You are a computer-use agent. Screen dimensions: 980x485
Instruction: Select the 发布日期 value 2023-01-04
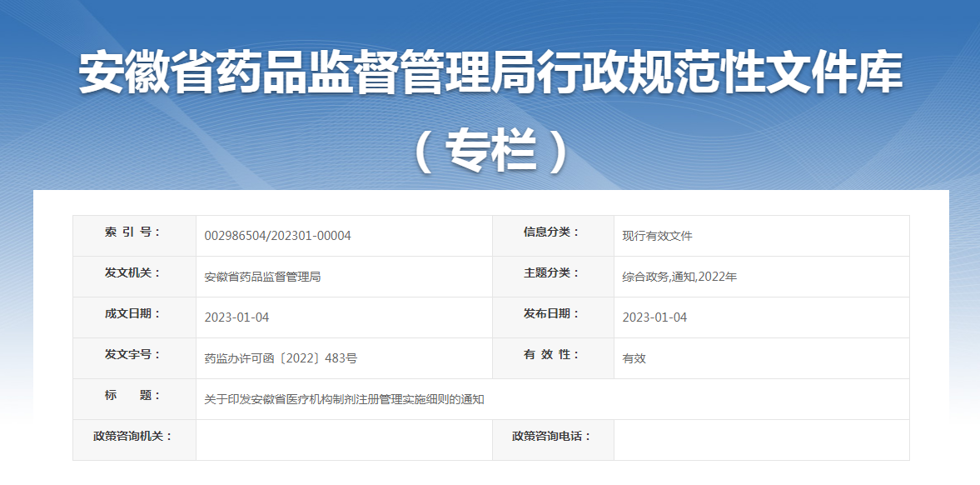tap(654, 317)
